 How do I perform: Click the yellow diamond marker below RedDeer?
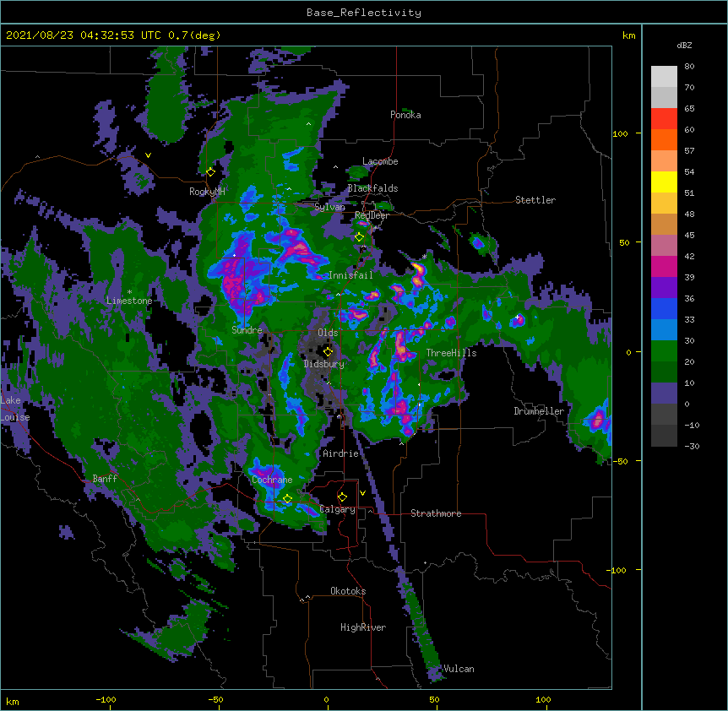[359, 237]
